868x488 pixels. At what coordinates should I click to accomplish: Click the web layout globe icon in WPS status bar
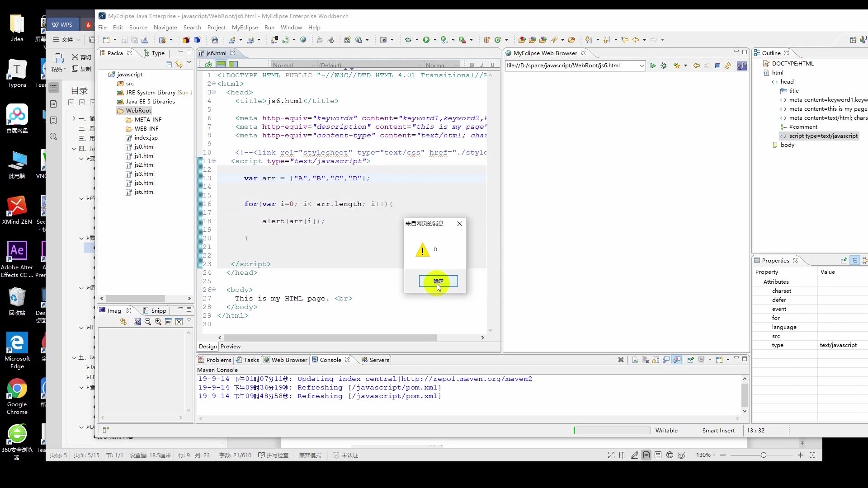[670, 455]
